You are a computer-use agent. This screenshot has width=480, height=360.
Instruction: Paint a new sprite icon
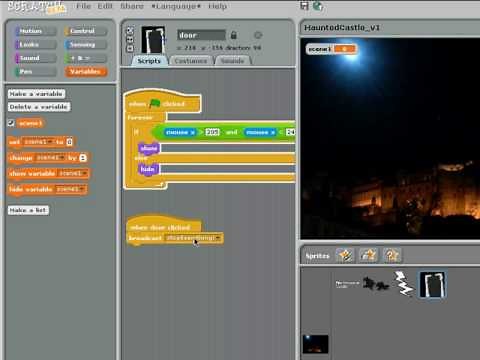pos(345,256)
